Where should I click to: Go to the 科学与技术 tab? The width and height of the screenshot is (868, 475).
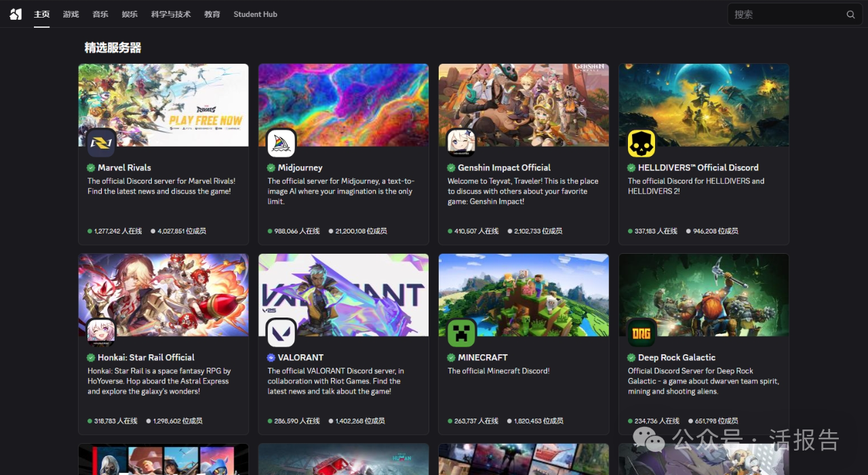coord(171,14)
